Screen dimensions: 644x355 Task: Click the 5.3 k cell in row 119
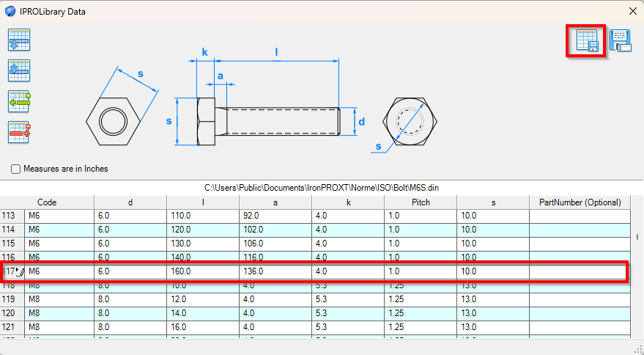click(348, 299)
